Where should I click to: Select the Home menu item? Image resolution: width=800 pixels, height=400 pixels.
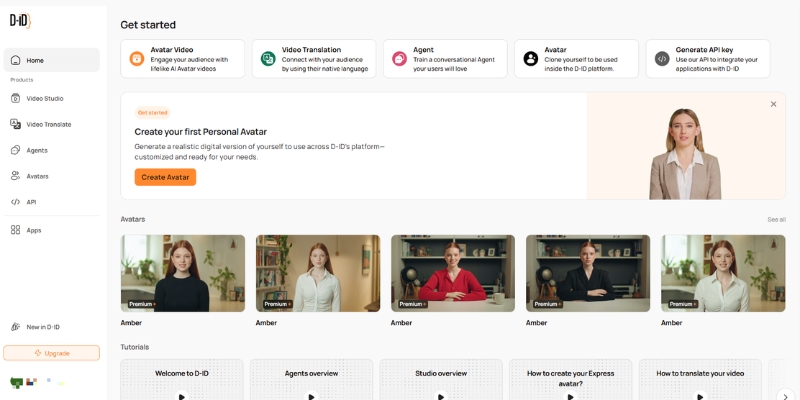coord(51,60)
